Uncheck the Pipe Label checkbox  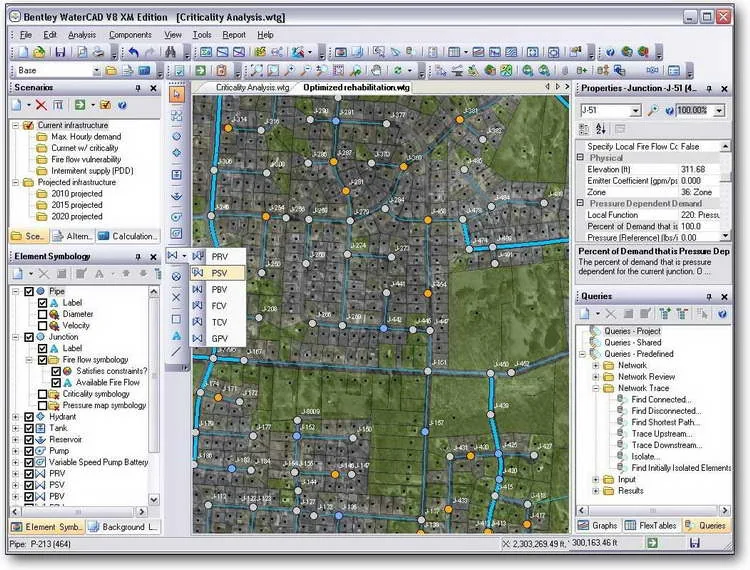point(42,303)
